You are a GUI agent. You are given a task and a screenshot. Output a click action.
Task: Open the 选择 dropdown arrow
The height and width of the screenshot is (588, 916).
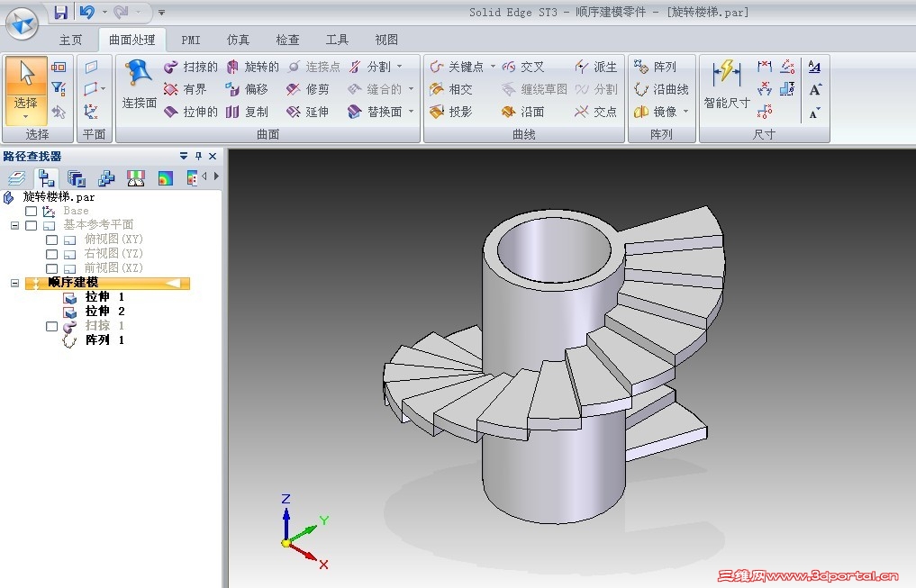(x=26, y=117)
